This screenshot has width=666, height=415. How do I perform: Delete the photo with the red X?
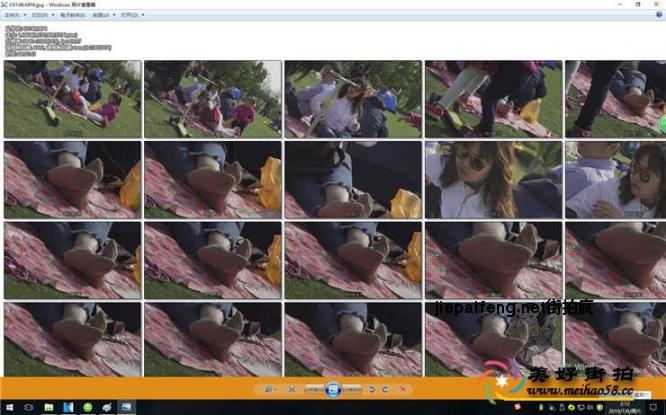[402, 388]
